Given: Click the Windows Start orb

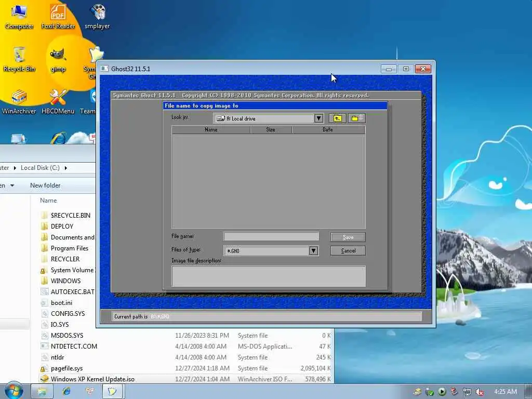Looking at the screenshot, I should 14,391.
